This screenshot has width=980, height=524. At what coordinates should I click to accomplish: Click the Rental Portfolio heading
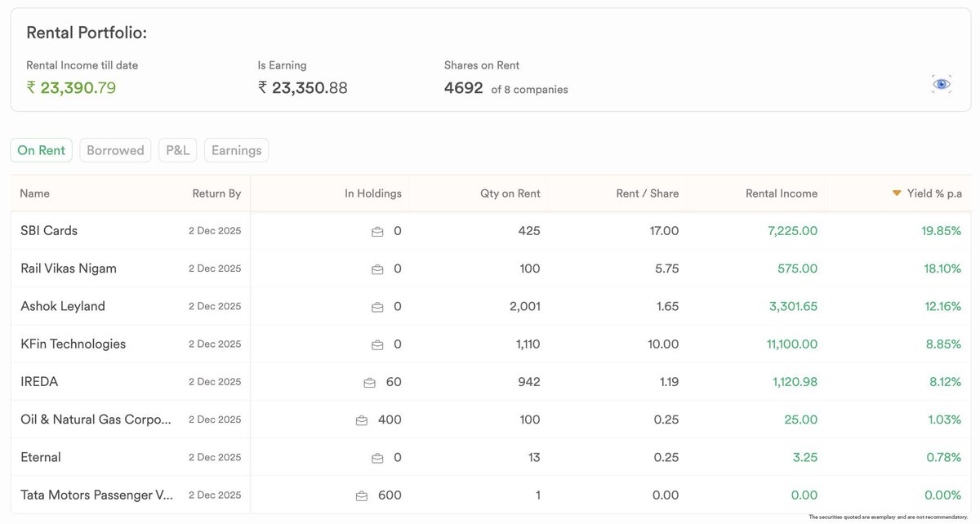pyautogui.click(x=87, y=33)
